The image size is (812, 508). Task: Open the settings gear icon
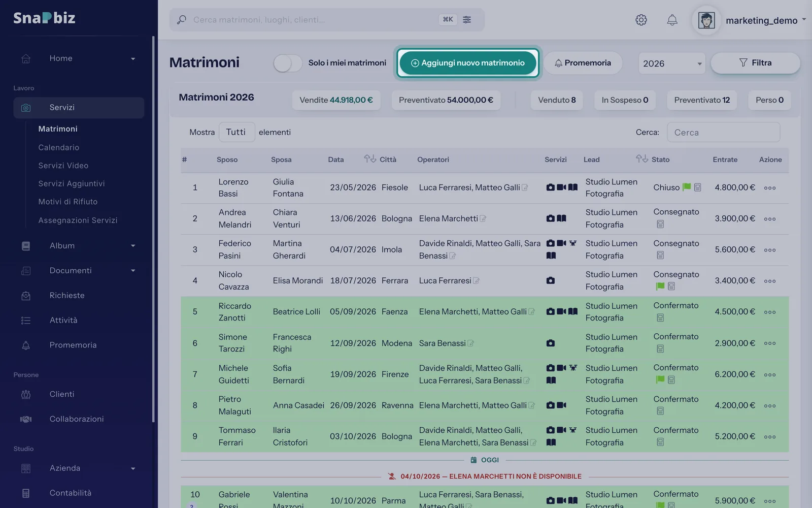[641, 20]
